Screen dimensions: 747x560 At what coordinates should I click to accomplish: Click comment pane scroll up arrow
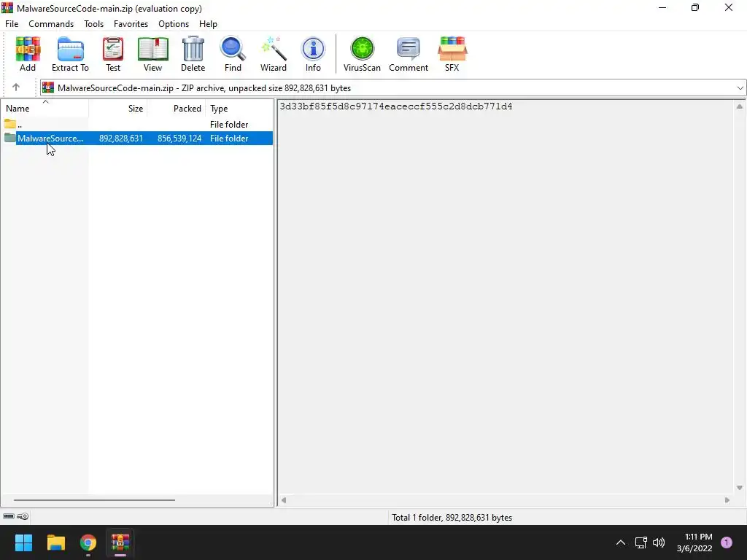tap(740, 106)
